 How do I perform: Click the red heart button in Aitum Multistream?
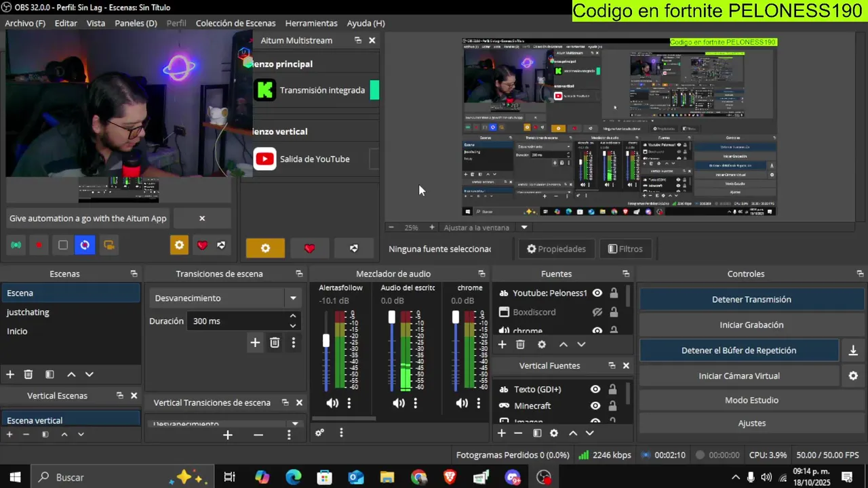click(x=309, y=249)
